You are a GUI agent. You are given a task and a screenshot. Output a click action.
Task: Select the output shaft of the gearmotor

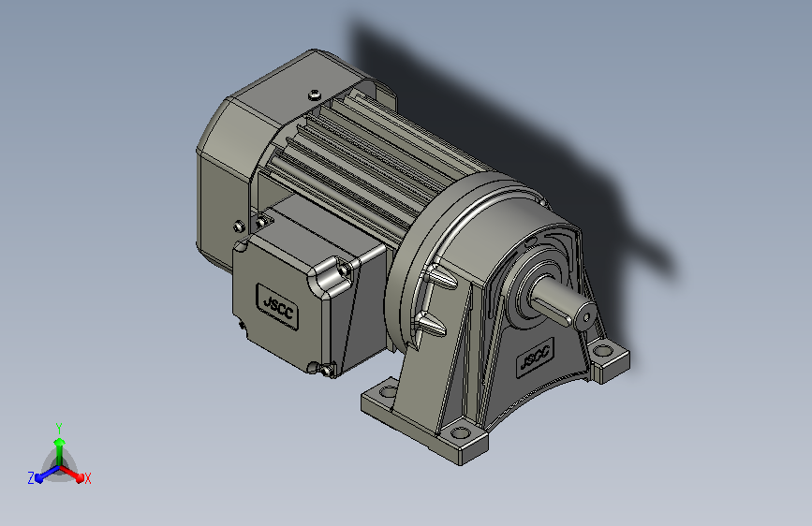pos(564,301)
